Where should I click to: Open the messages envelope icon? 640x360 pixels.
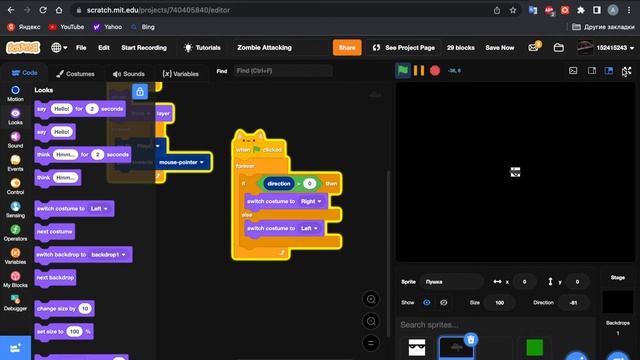[x=533, y=47]
